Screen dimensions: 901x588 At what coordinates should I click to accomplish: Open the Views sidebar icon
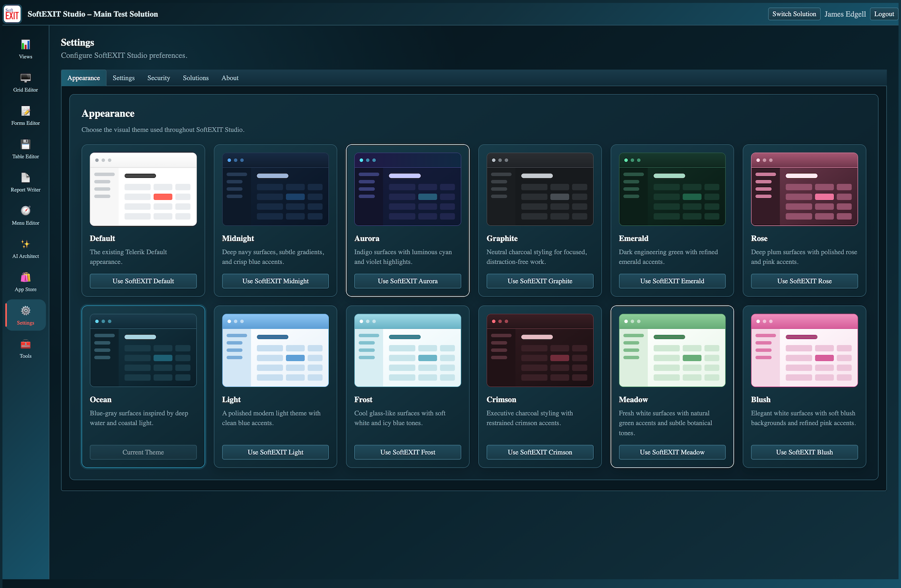pos(25,45)
